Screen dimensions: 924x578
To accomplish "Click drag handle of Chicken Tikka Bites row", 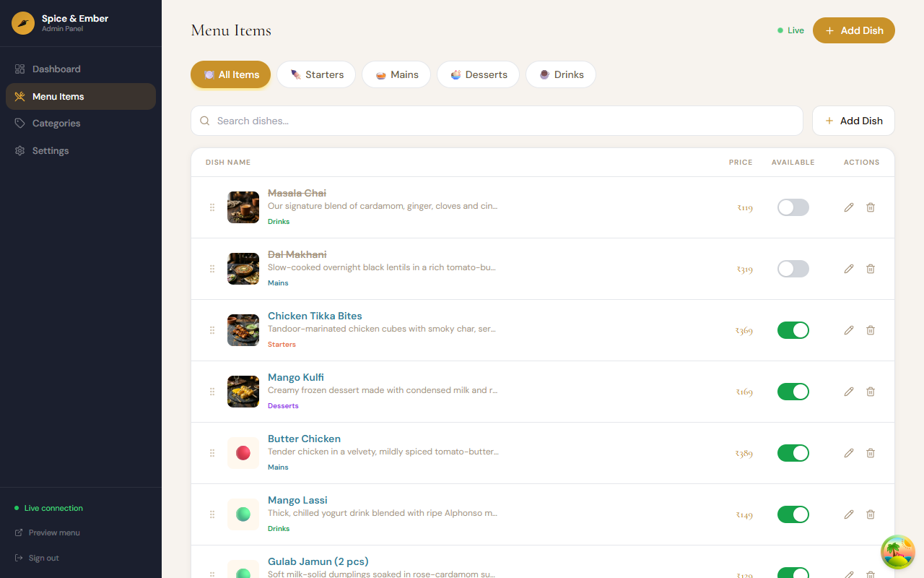I will tap(212, 330).
